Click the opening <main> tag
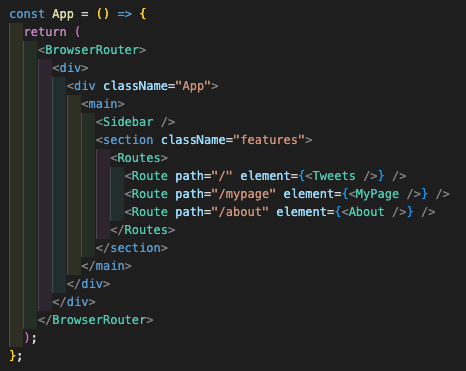The width and height of the screenshot is (466, 371). coord(103,104)
